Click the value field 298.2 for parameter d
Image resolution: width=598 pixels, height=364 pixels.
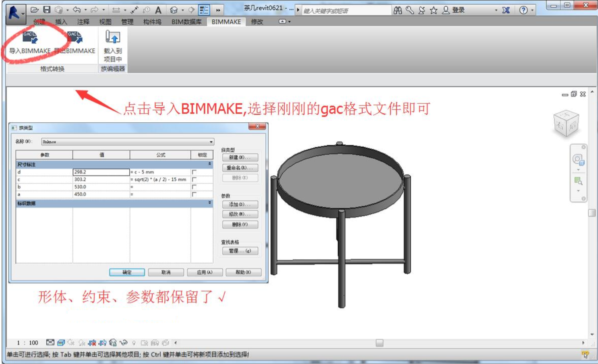click(101, 172)
